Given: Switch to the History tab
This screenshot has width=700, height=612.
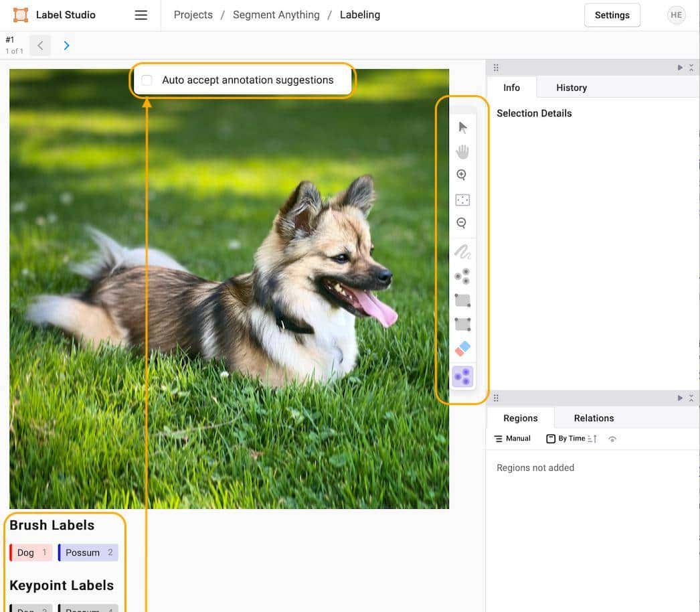Looking at the screenshot, I should point(571,88).
